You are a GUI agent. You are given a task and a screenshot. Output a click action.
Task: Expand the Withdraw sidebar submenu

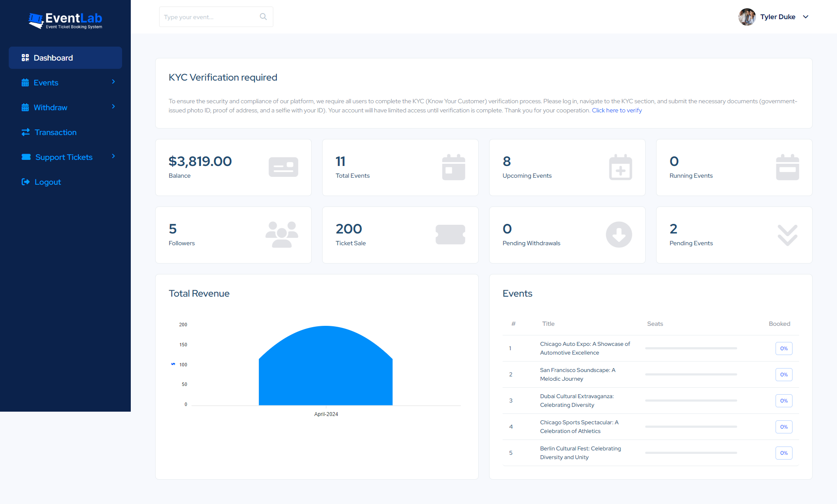[x=113, y=107]
